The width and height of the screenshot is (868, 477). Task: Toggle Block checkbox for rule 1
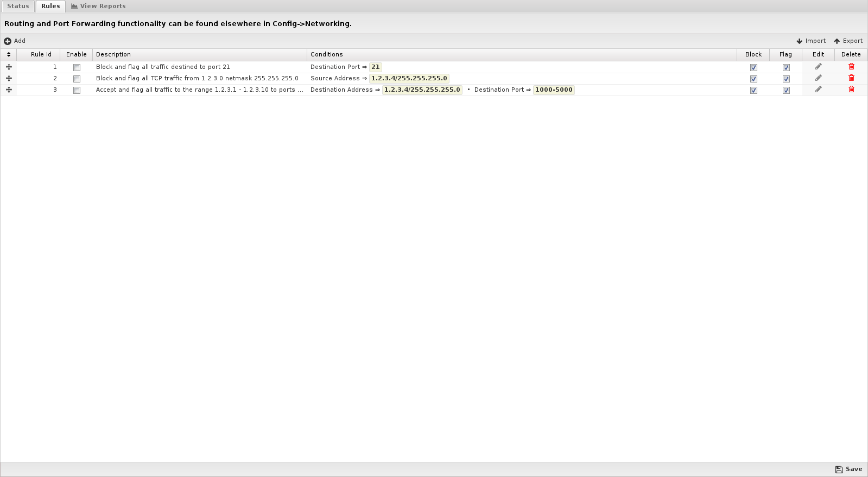pos(753,67)
